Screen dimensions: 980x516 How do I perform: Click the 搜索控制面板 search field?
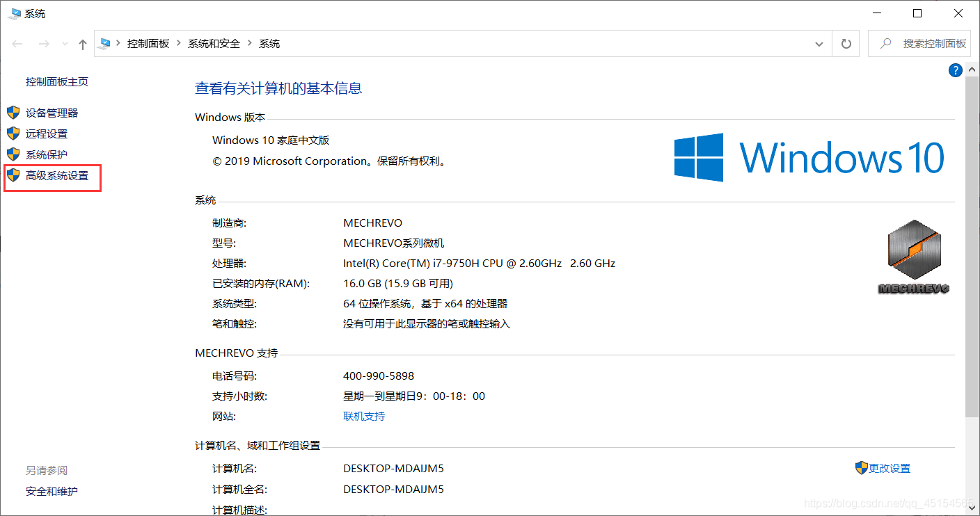click(919, 43)
